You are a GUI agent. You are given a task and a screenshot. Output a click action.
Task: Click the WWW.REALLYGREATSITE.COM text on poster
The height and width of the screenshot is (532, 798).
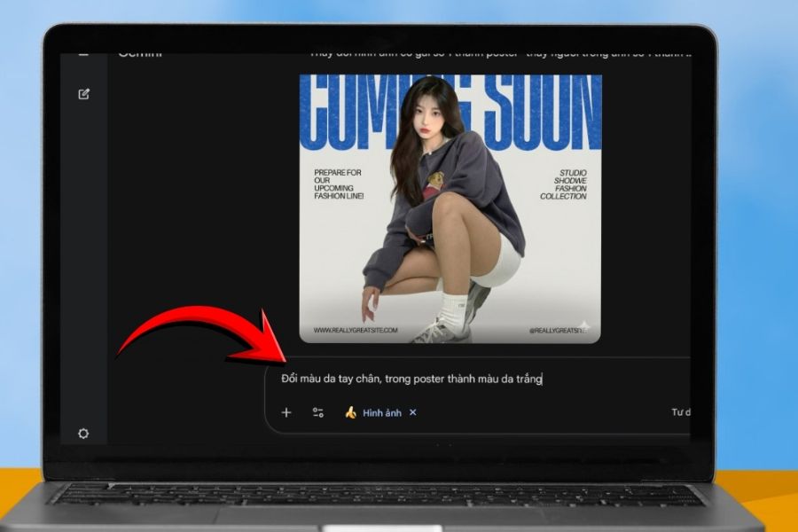tap(355, 330)
